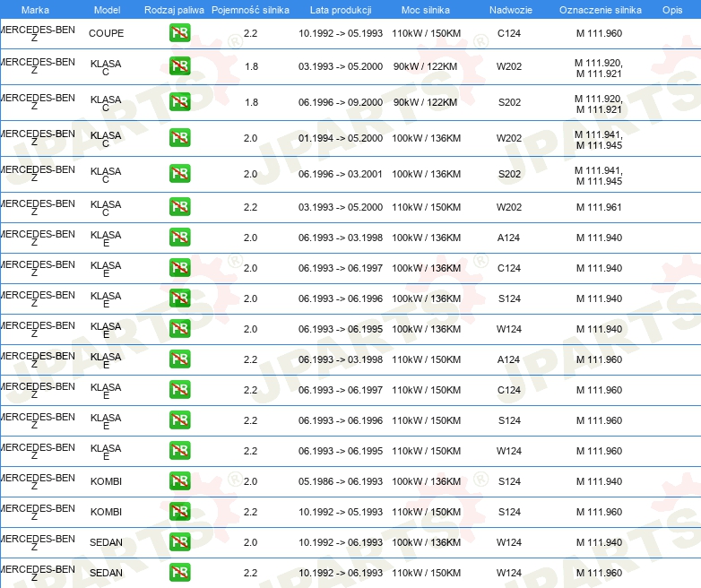Select the PB fuel icon in the SEDAN 2.2 row
701x588 pixels.
click(179, 573)
